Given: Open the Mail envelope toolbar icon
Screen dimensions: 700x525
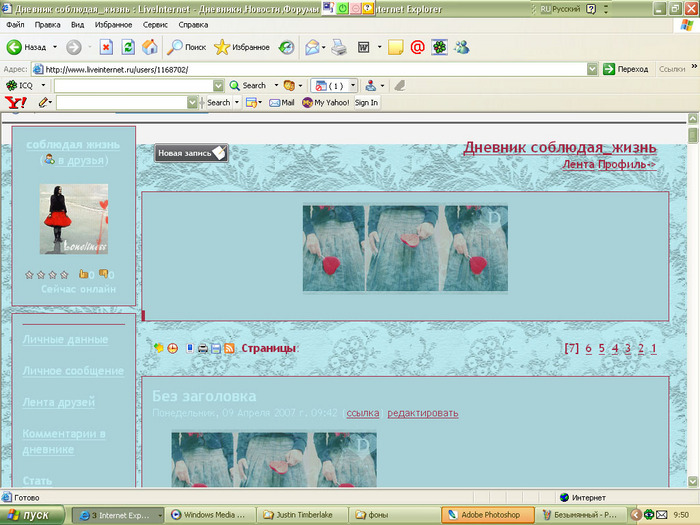Looking at the screenshot, I should [312, 47].
